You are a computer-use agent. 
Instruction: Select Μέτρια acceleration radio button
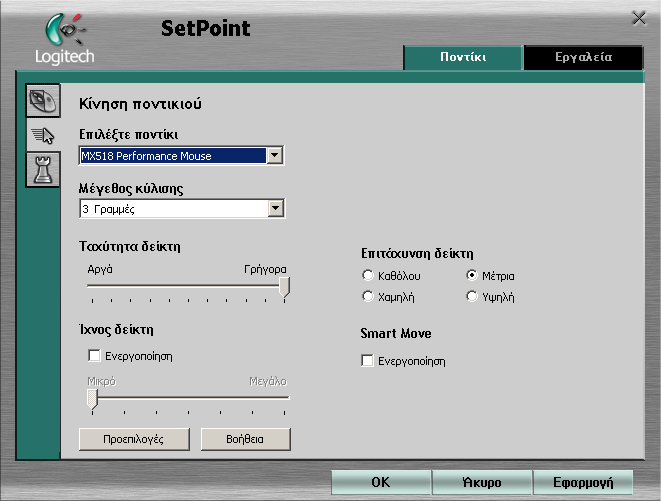click(x=472, y=275)
